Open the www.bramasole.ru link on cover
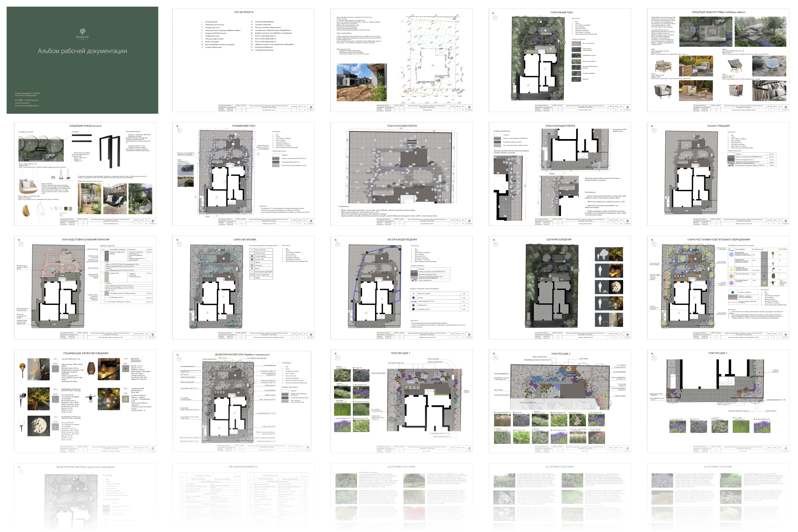Screen dimensions: 798x532 22,103
